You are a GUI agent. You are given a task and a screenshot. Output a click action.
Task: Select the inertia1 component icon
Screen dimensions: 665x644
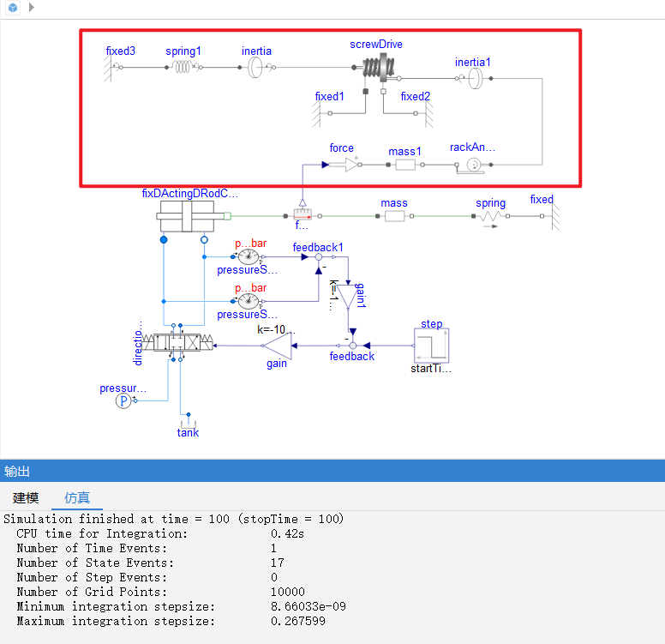[x=473, y=79]
